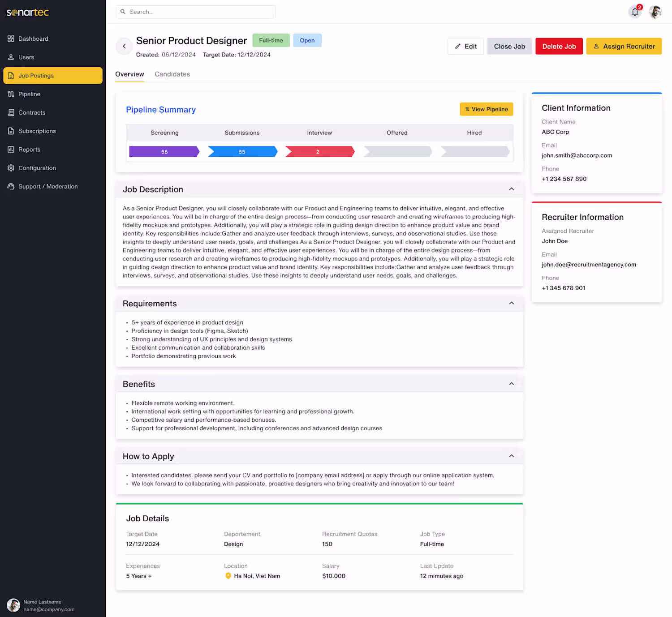Click into the Search field
The height and width of the screenshot is (617, 672).
coord(196,12)
